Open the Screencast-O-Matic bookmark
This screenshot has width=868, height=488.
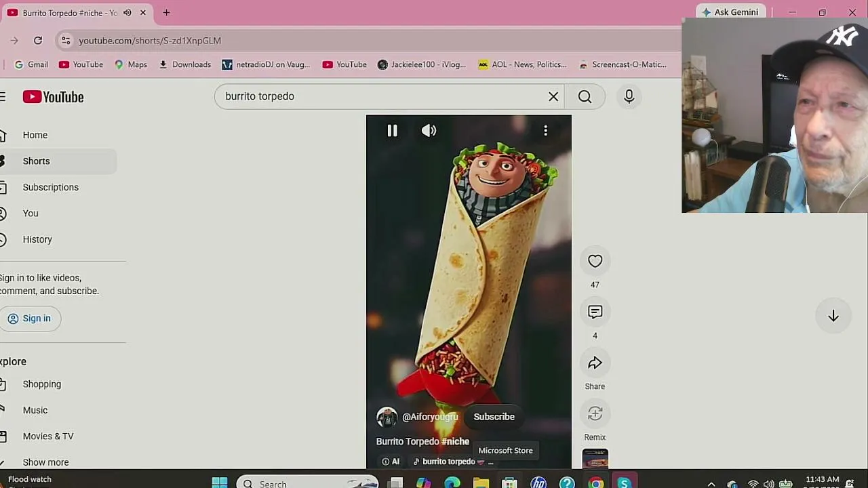point(623,64)
